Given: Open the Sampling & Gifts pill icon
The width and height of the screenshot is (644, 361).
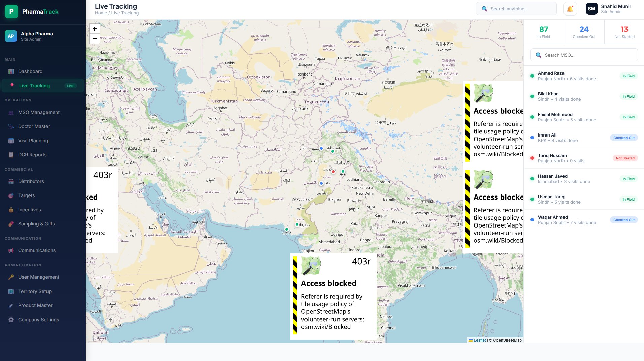Looking at the screenshot, I should tap(11, 224).
